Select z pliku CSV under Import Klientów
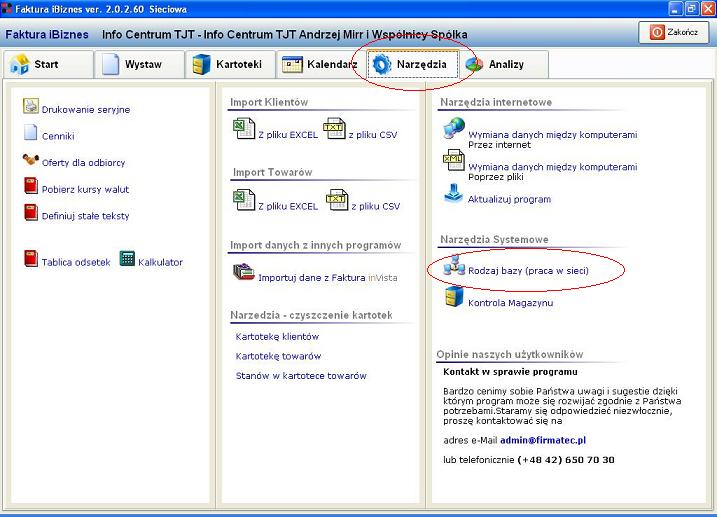This screenshot has height=517, width=717. [x=373, y=135]
